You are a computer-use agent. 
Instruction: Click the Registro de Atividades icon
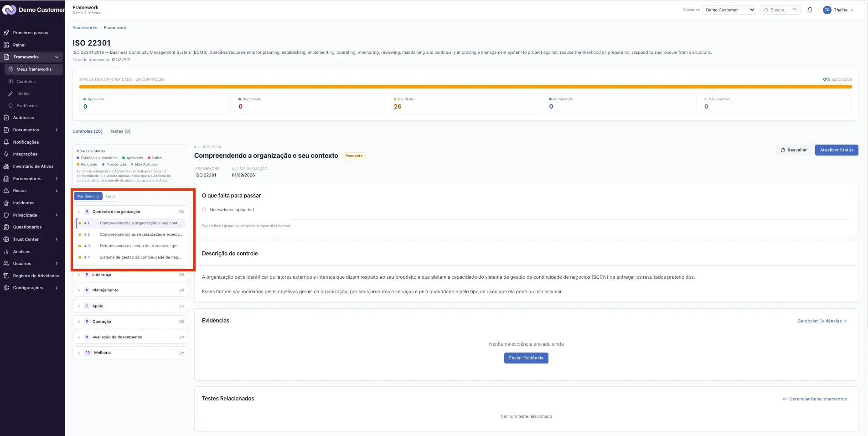6,276
